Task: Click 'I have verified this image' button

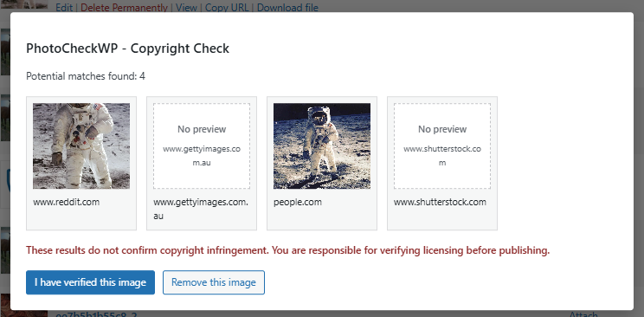Action: tap(90, 282)
